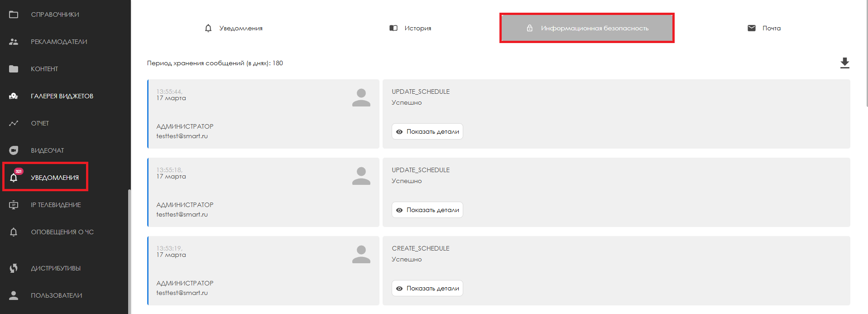Image resolution: width=868 pixels, height=314 pixels.
Task: Open the Дистрибутивы section
Action: [56, 268]
